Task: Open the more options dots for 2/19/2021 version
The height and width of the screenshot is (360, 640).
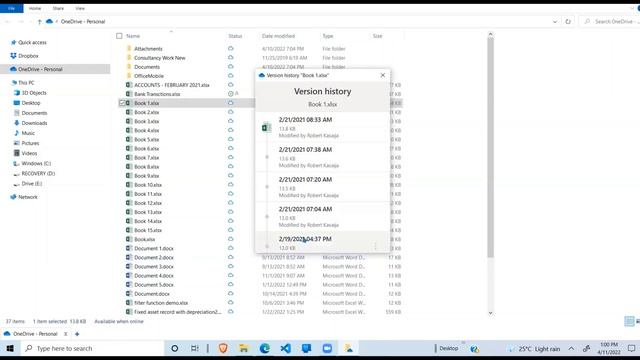Action: [375, 246]
